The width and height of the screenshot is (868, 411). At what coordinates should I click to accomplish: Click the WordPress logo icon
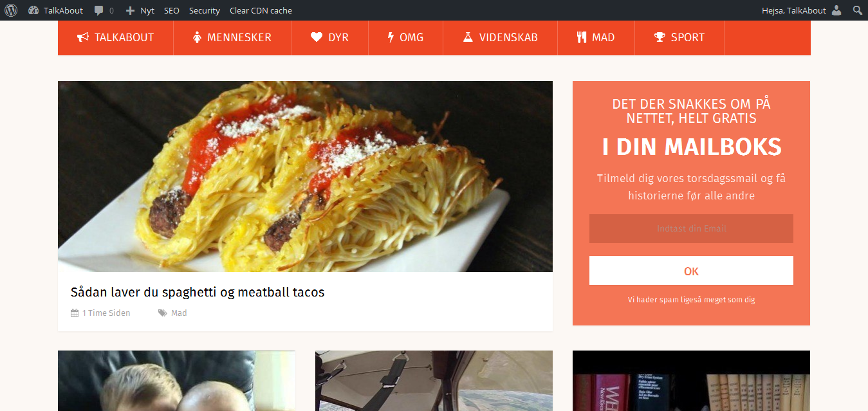(10, 10)
